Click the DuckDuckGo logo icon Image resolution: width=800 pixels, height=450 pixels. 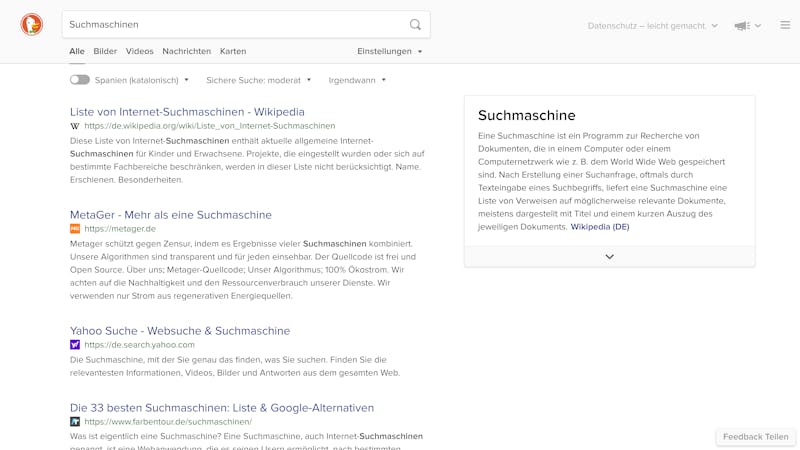point(32,24)
